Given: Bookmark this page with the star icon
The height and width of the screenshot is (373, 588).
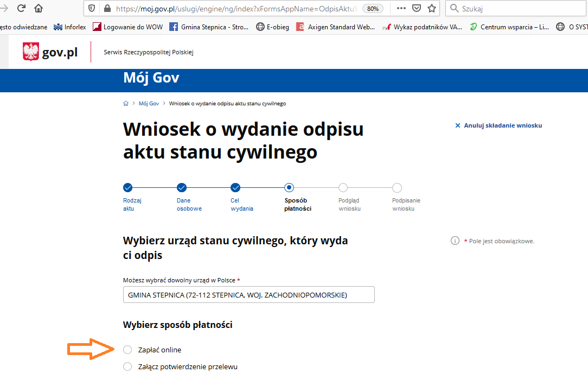Looking at the screenshot, I should point(432,8).
